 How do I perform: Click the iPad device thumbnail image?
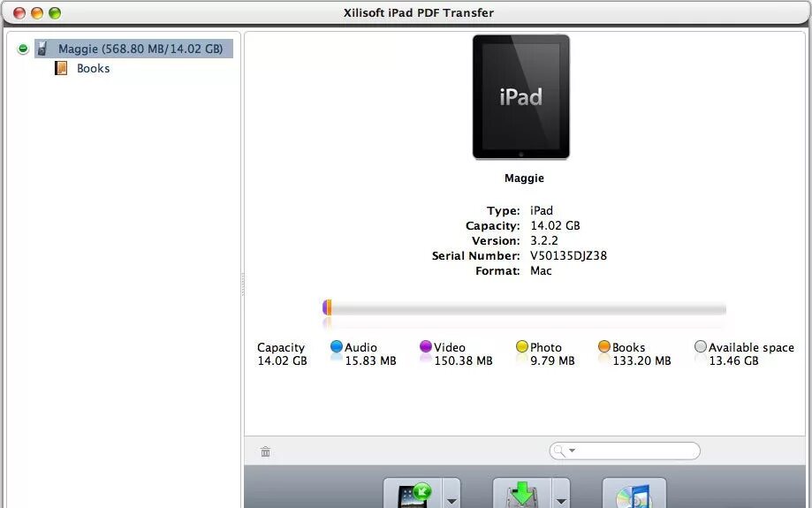[521, 97]
